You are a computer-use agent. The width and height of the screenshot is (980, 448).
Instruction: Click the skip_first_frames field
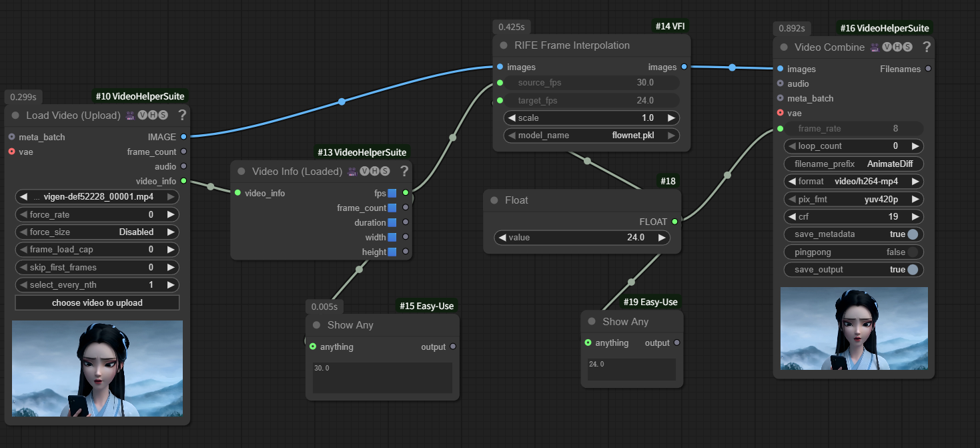pos(97,267)
